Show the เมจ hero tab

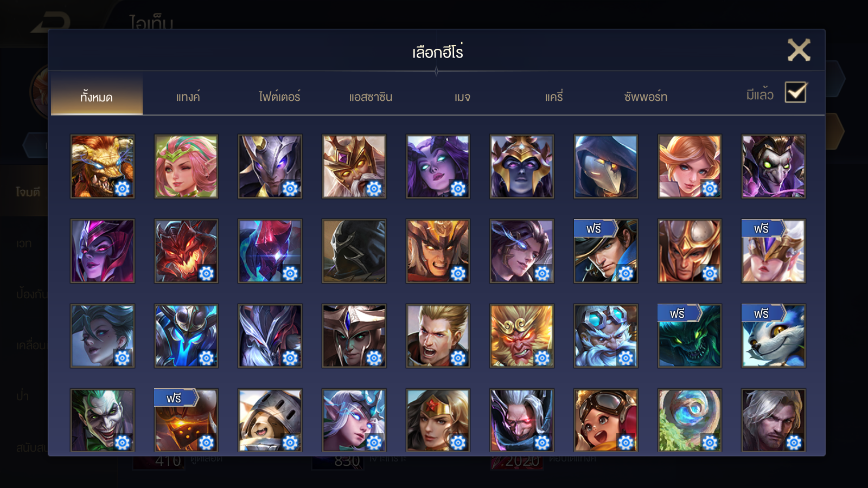[x=462, y=97]
